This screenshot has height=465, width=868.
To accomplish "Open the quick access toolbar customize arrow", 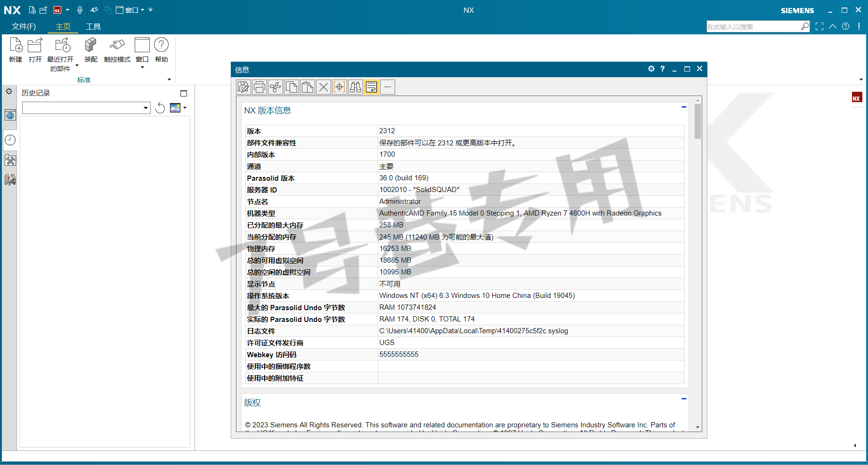I will (x=151, y=10).
